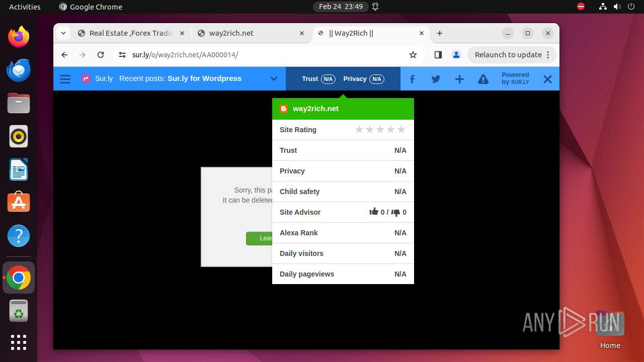
Task: Click the plus more-sharing icon
Action: coord(459,79)
